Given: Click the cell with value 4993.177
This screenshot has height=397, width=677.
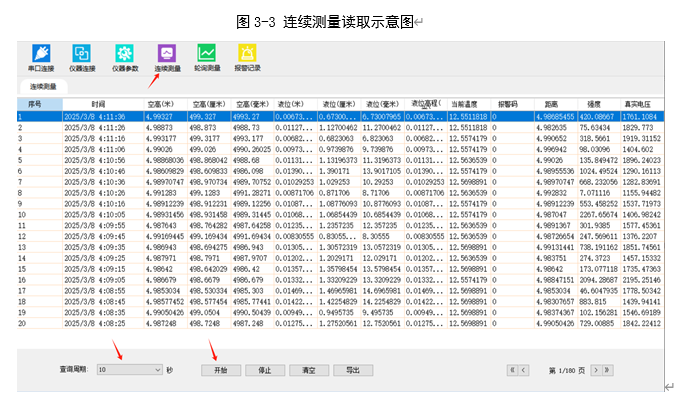Looking at the screenshot, I should [252, 138].
